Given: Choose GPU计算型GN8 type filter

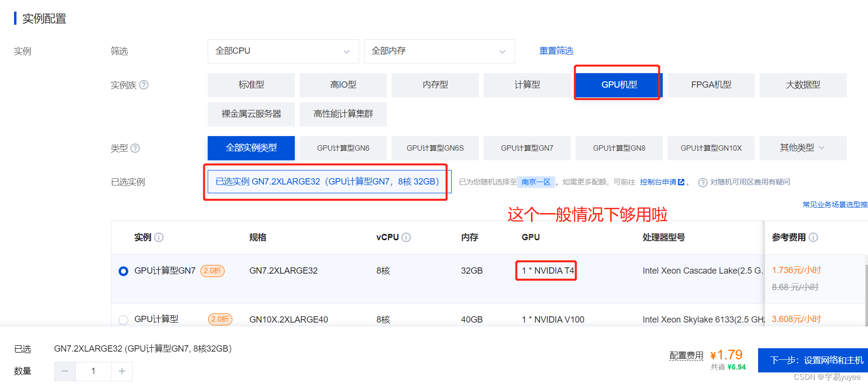Looking at the screenshot, I should (619, 148).
